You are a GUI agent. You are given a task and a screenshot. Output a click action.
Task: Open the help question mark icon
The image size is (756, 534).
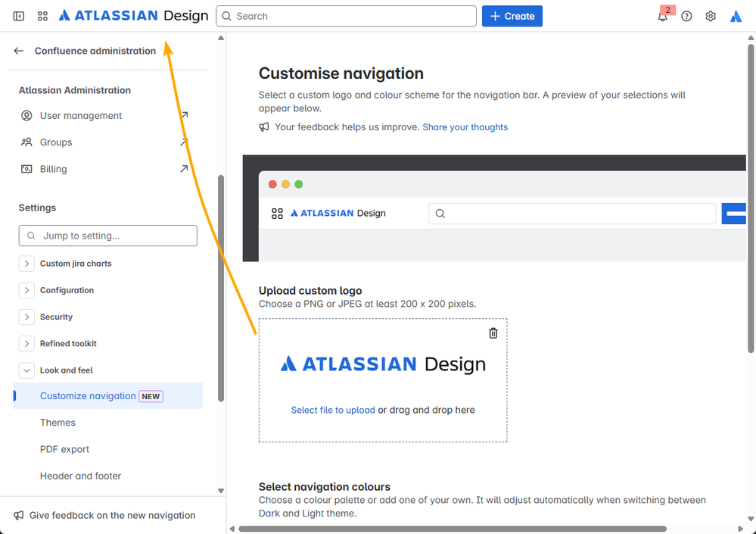pyautogui.click(x=686, y=17)
